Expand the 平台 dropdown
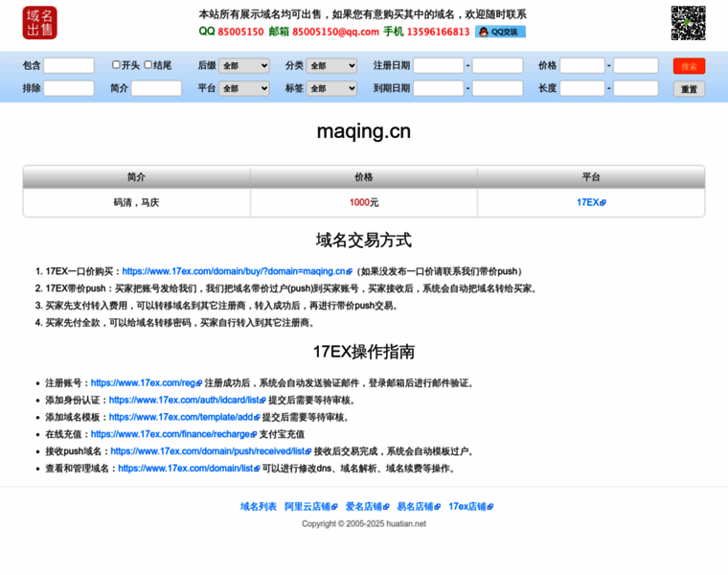 243,88
